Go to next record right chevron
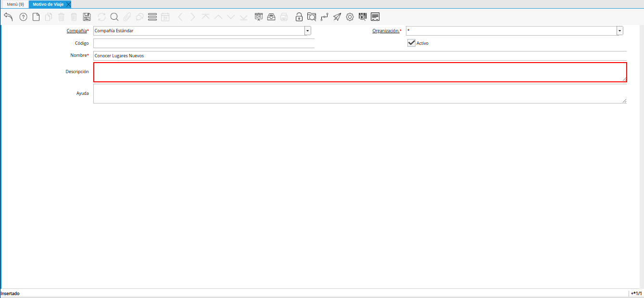This screenshot has height=298, width=644. [193, 17]
